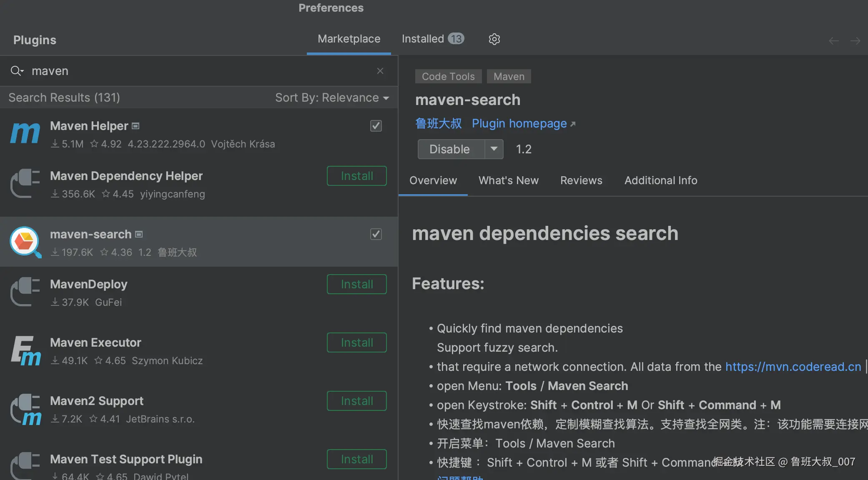Click the Maven Helper plugin logo

25,133
